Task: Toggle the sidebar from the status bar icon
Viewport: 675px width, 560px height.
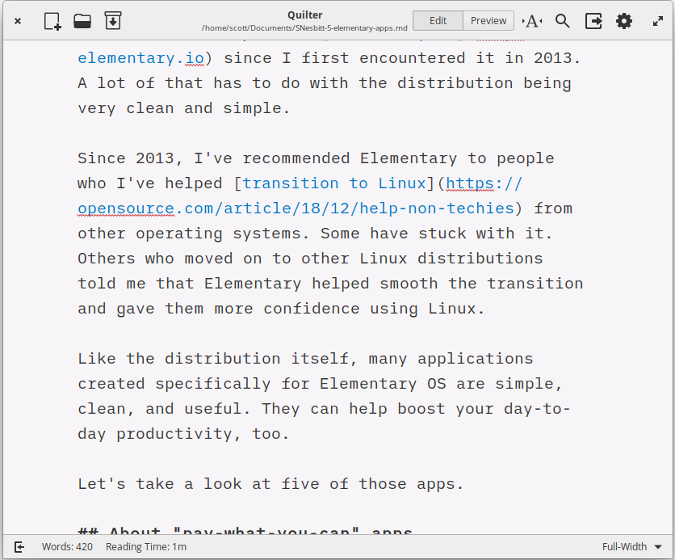Action: pos(19,547)
